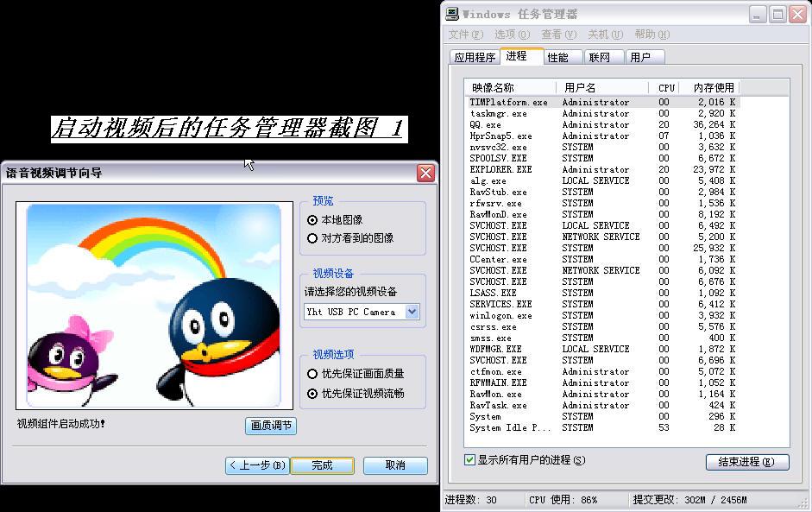
Task: Select the WDFMGR.EXE process row
Action: point(603,350)
